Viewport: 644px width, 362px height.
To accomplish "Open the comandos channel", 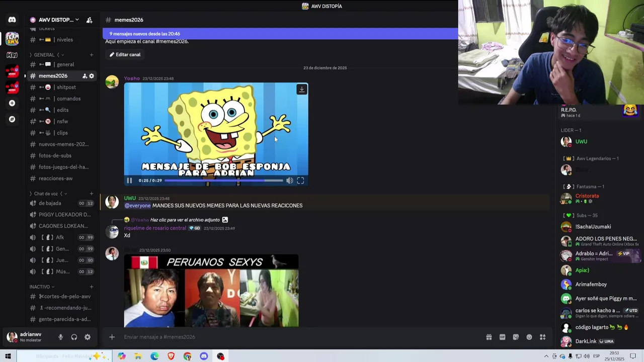I will (x=61, y=99).
